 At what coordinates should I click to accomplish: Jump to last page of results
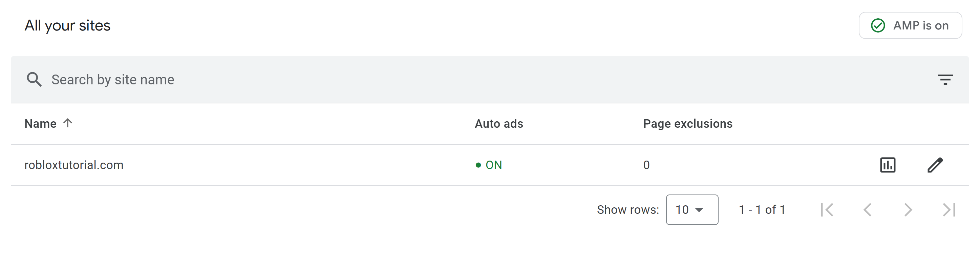[x=949, y=209]
